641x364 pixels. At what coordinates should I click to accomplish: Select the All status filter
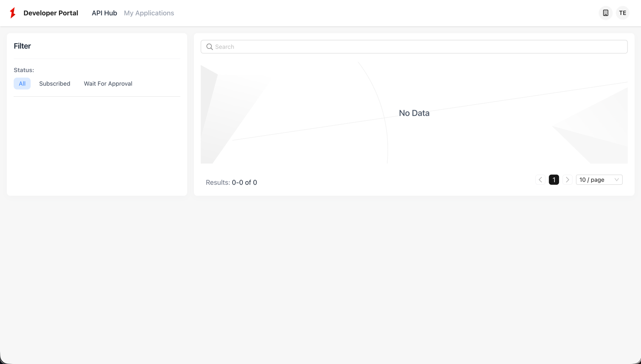(x=22, y=83)
